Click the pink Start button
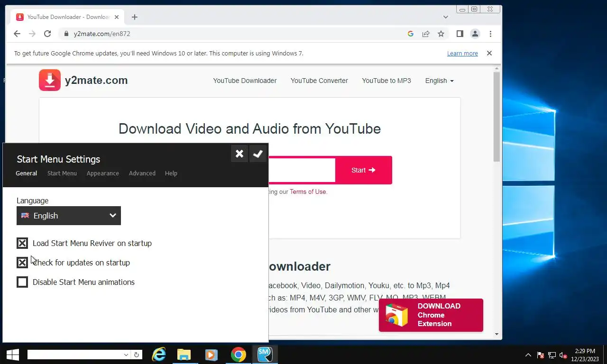Viewport: 607px width, 364px height. click(363, 170)
